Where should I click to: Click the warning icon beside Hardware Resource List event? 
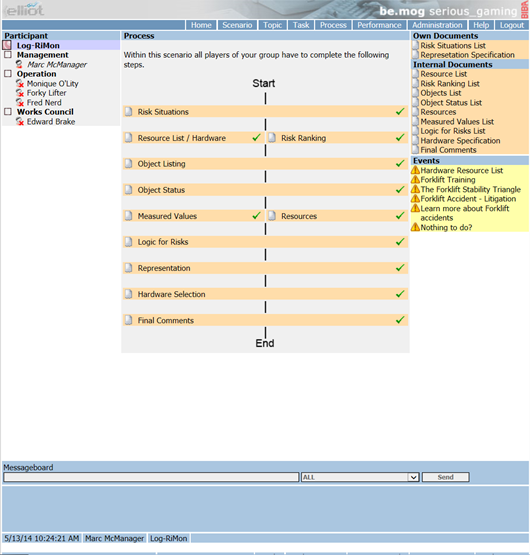click(x=415, y=170)
